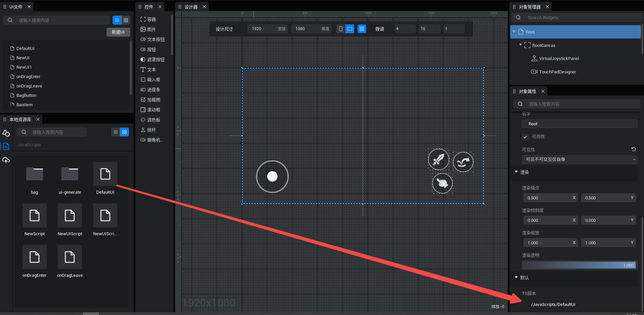Select the joystick (摇杆) widget in controls panel
This screenshot has height=315, width=644.
(x=151, y=130)
